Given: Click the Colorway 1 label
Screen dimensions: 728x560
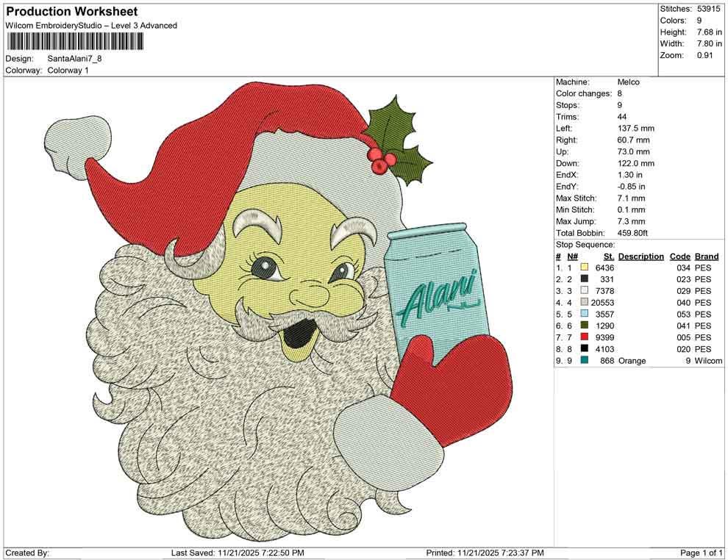Looking at the screenshot, I should click(70, 69).
